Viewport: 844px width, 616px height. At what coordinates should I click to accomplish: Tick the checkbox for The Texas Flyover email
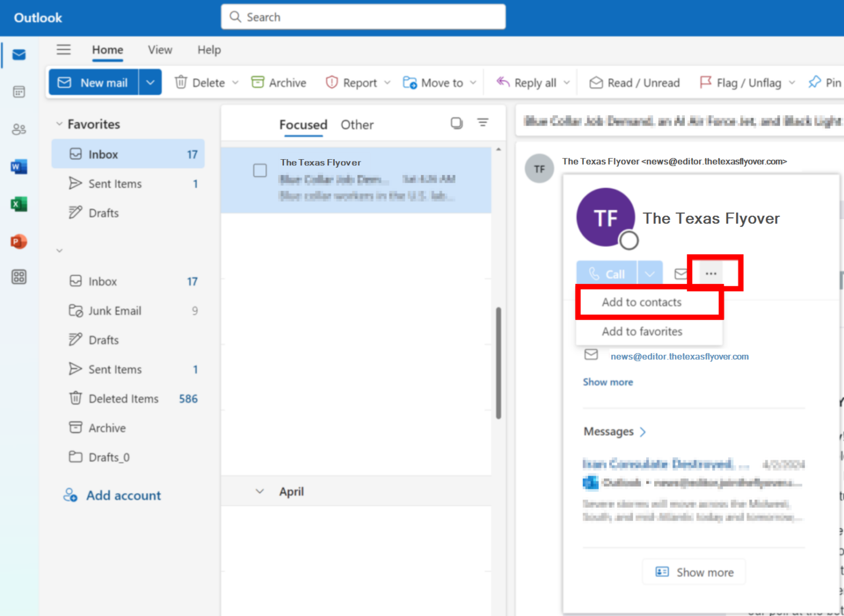(260, 170)
